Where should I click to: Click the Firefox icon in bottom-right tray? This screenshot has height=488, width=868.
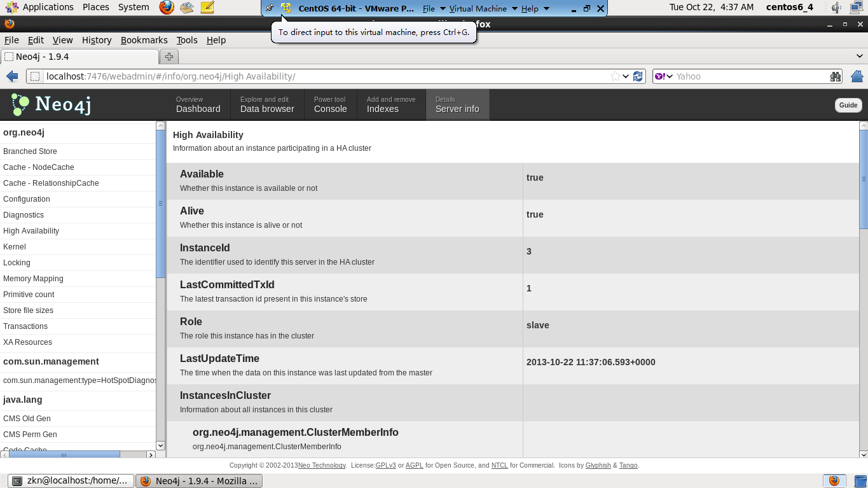(x=834, y=481)
